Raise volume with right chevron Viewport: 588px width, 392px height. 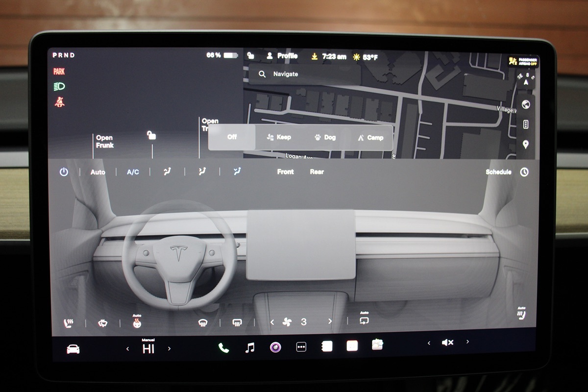[467, 342]
